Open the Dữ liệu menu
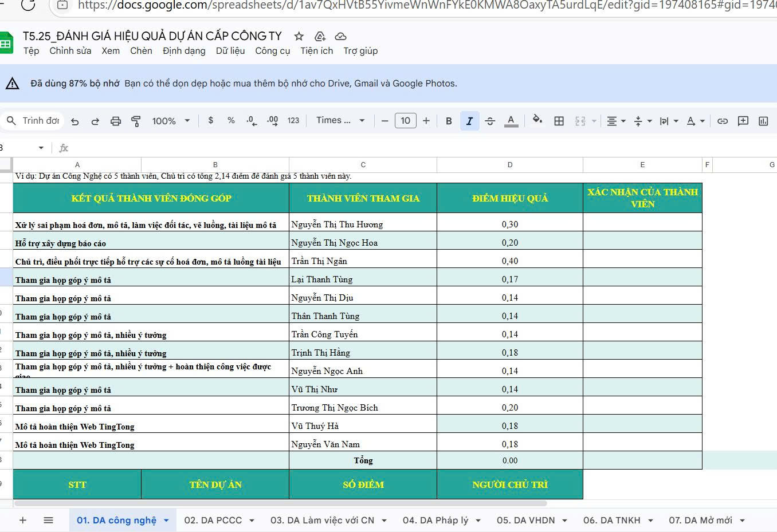 (230, 50)
